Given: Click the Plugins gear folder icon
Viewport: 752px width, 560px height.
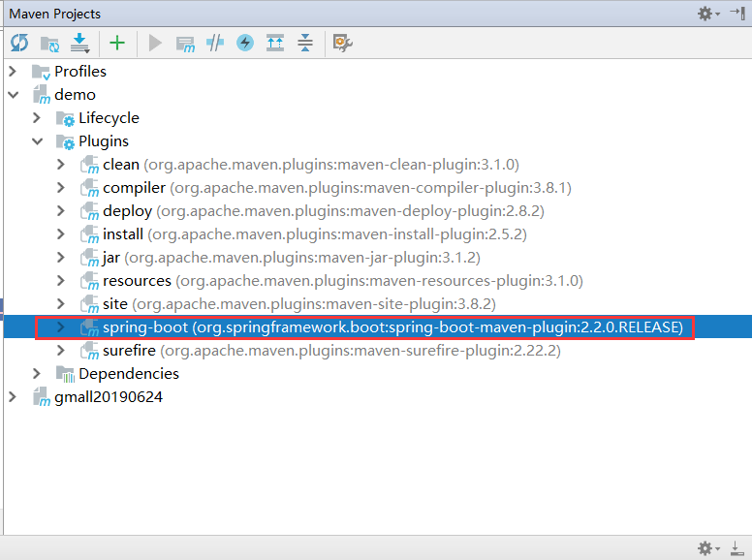Looking at the screenshot, I should click(65, 142).
